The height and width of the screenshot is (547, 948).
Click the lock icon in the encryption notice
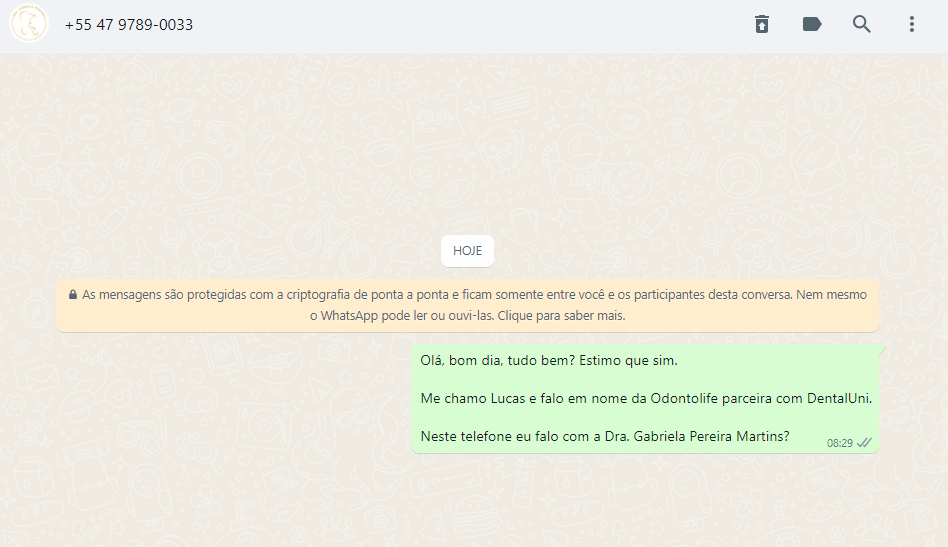(x=73, y=294)
